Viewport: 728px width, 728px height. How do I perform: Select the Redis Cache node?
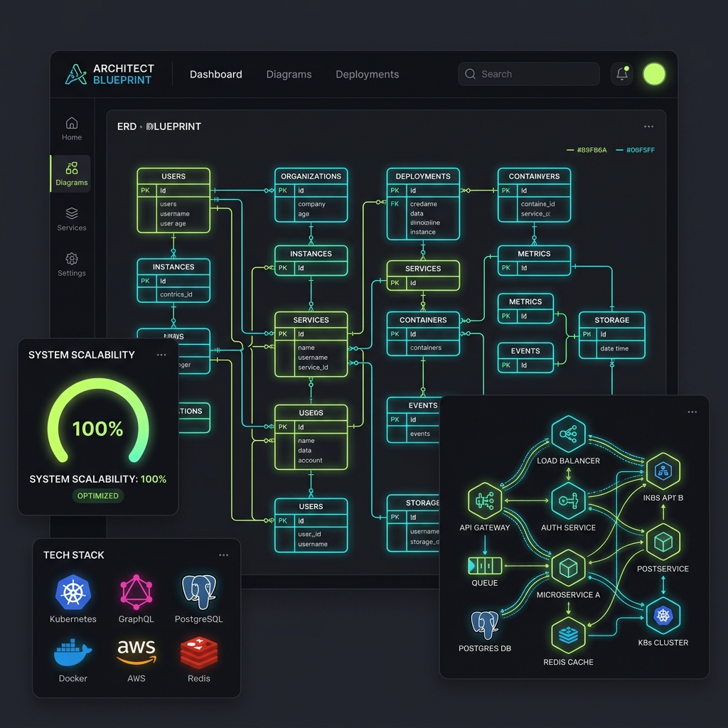pyautogui.click(x=568, y=635)
